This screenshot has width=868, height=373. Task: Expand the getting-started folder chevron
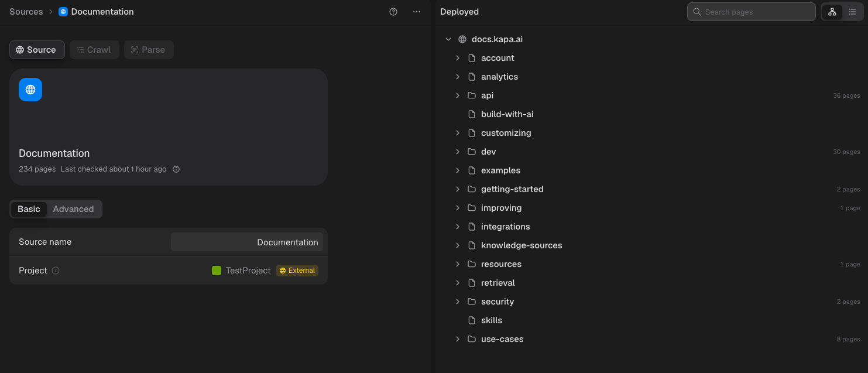458,189
